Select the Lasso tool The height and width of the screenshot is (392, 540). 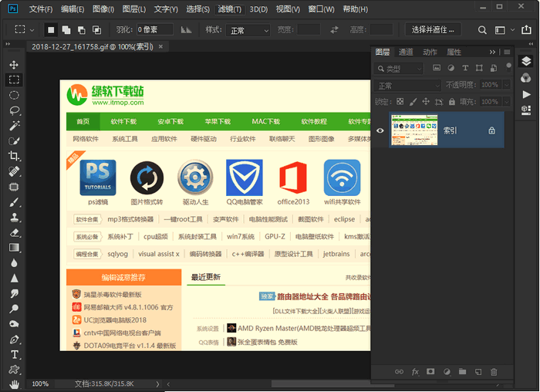click(x=14, y=110)
